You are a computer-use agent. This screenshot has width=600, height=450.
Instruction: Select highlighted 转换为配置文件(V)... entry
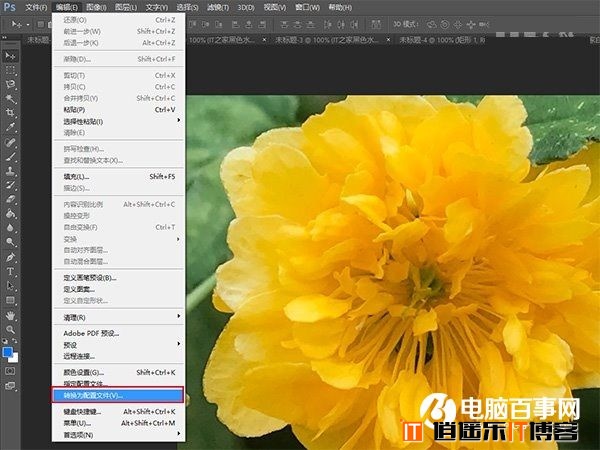(117, 395)
